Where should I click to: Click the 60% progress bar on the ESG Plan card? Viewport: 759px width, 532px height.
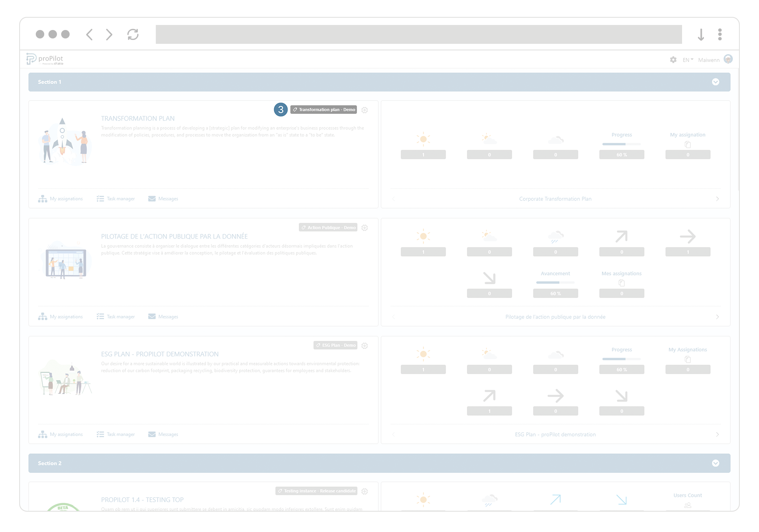tap(621, 369)
